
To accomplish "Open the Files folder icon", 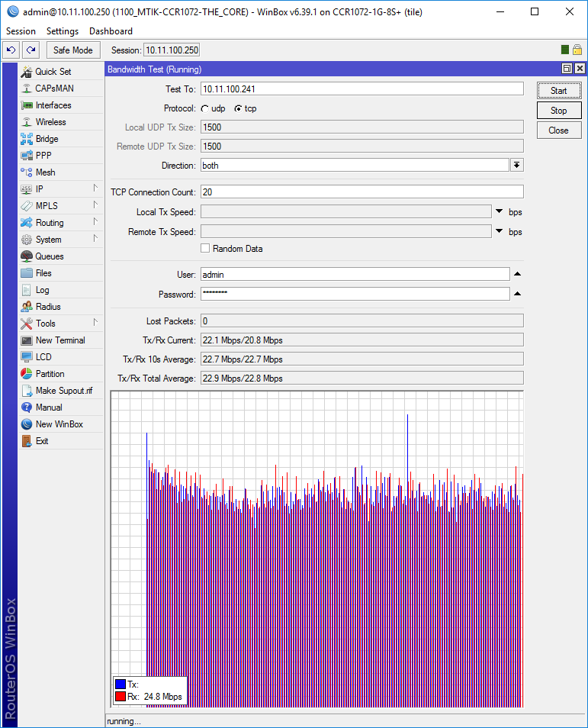I will coord(27,273).
